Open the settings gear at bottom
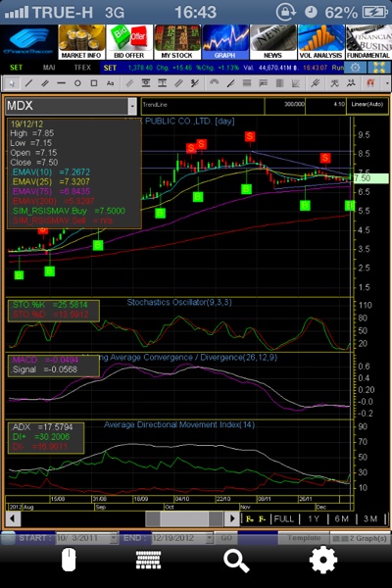Viewport: 392px width, 588px height. 322,560
